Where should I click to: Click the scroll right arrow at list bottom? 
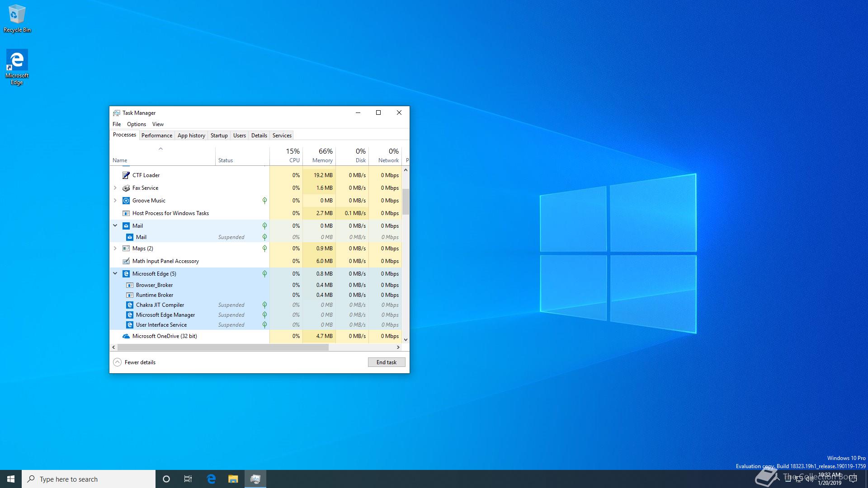398,347
